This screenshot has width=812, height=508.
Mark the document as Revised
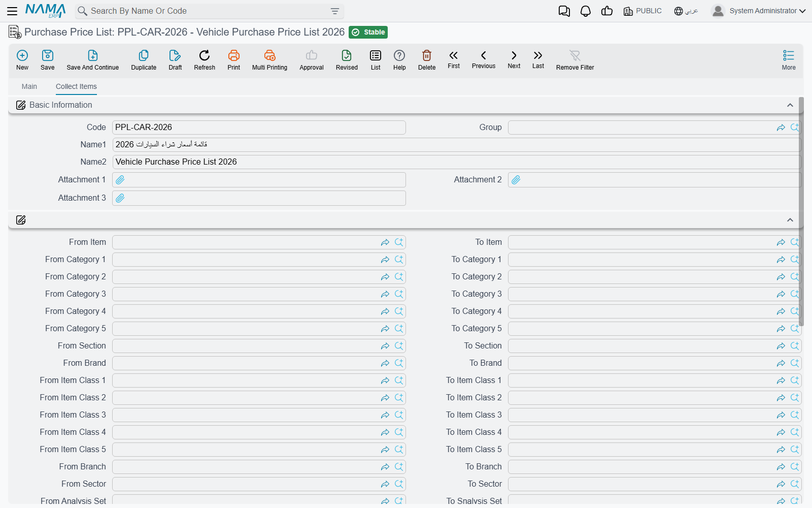347,60
